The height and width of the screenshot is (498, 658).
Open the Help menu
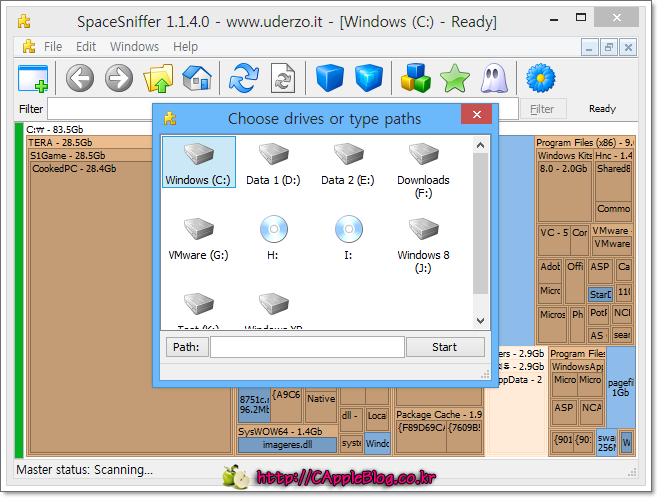pyautogui.click(x=185, y=47)
